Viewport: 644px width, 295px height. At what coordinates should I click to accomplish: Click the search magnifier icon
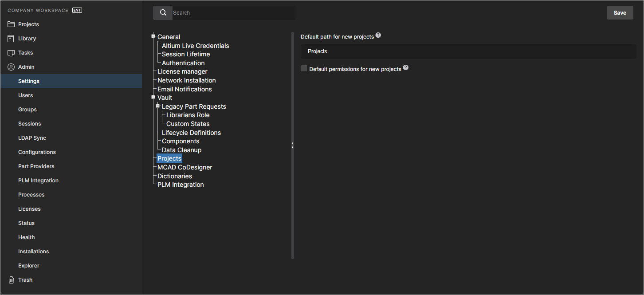click(x=162, y=12)
